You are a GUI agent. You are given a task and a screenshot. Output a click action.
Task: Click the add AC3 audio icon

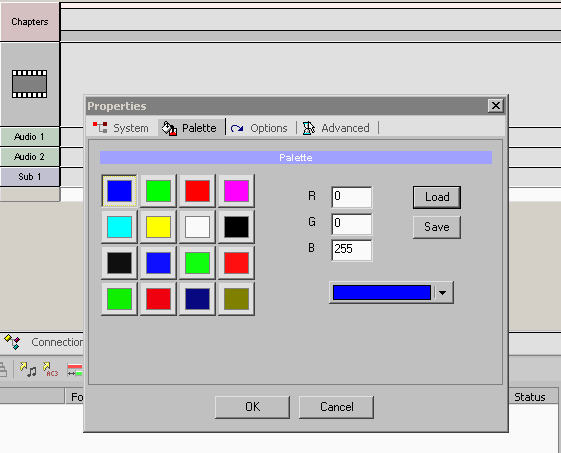click(50, 370)
